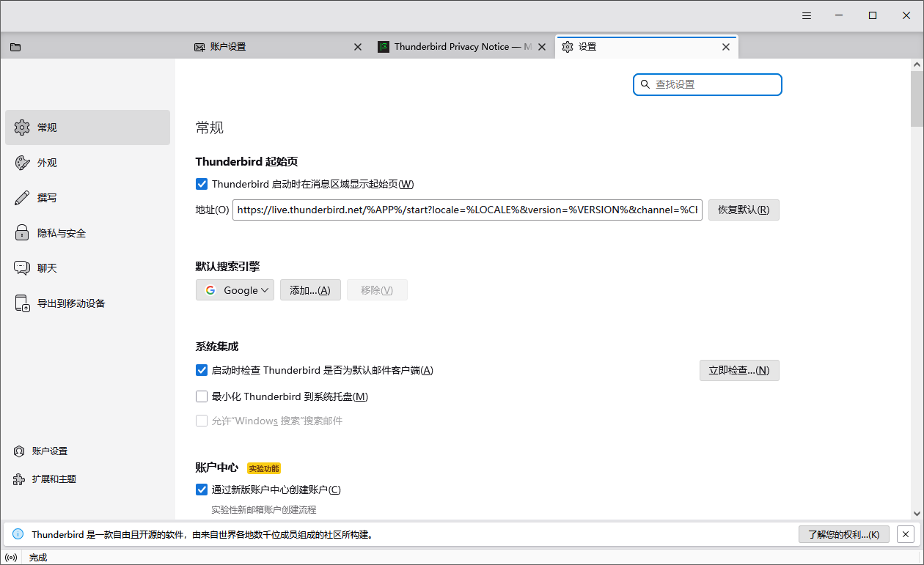Click the 隐私与安全 lock icon
Viewport: 924px width, 565px height.
click(22, 233)
